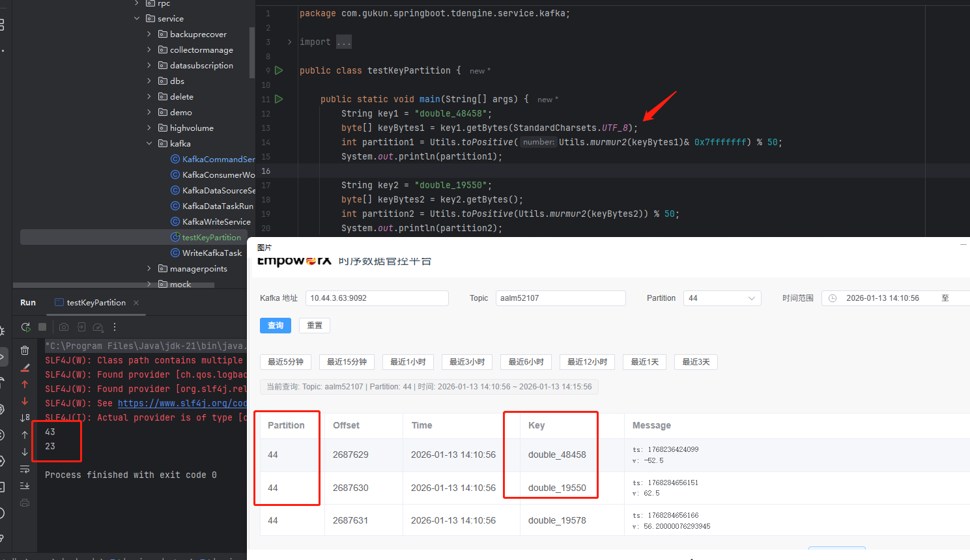Screen dimensions: 970x560
Task: Click the 时间范围 start time field
Action: coord(883,298)
